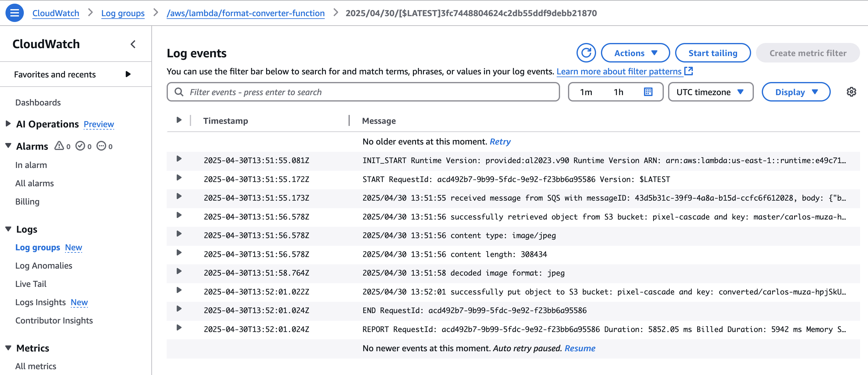Refresh the log events list
Image resolution: width=868 pixels, height=375 pixels.
pyautogui.click(x=586, y=53)
